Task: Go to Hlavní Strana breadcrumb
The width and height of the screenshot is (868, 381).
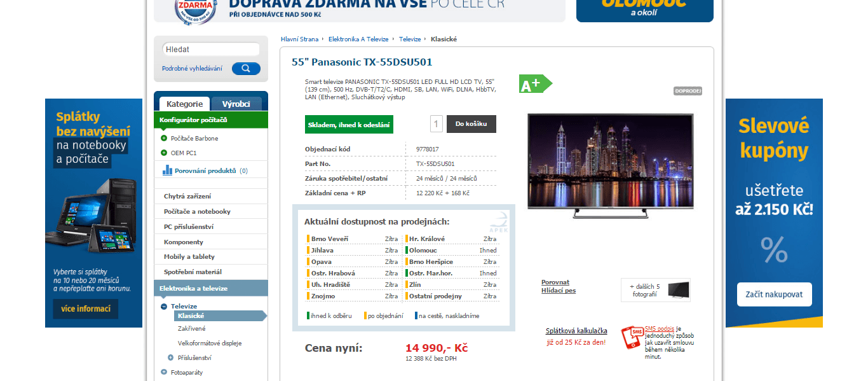Action: pyautogui.click(x=300, y=39)
